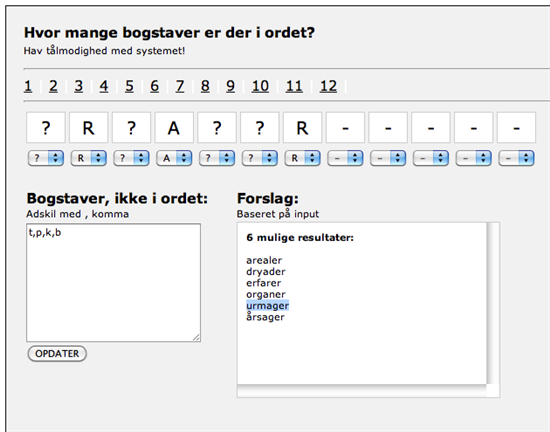Screen dimensions: 550x432
Task: Click the resize grip of the text area
Action: click(x=196, y=338)
